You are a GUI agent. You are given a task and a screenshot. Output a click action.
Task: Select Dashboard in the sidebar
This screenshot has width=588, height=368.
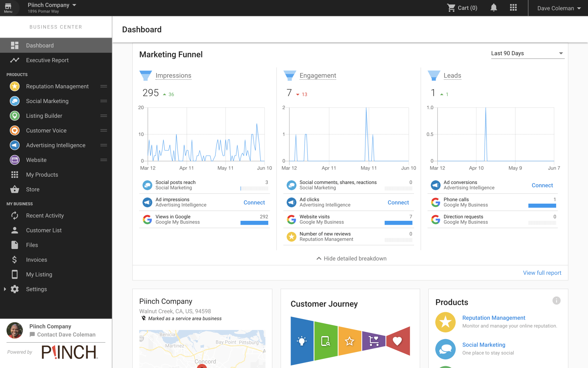click(x=56, y=45)
